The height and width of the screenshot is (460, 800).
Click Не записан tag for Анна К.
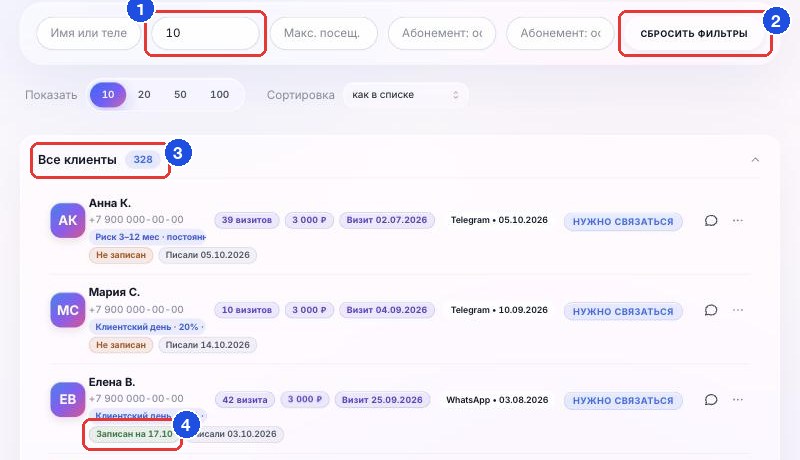pyautogui.click(x=121, y=255)
